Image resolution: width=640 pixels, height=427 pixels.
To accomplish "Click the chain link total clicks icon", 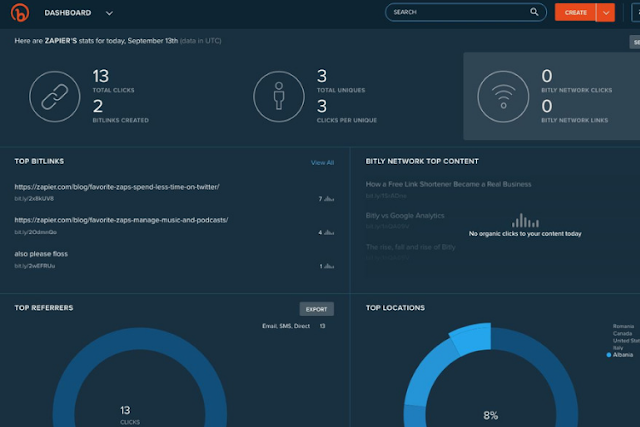I will tap(55, 97).
